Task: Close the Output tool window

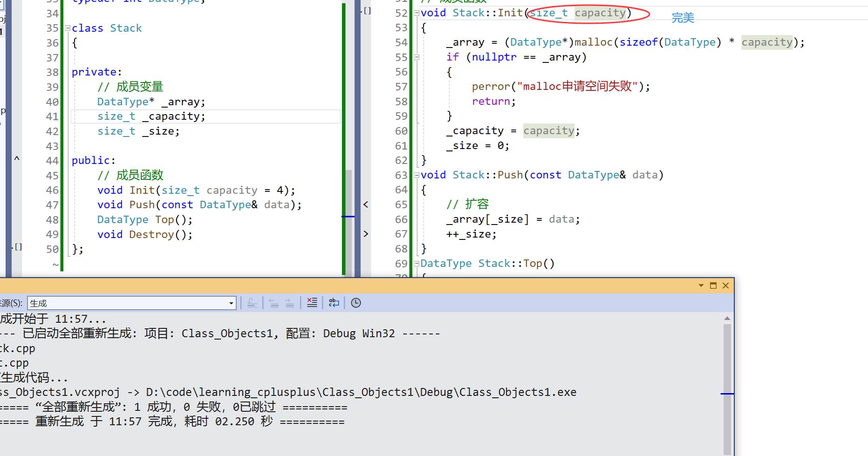Action: 725,286
